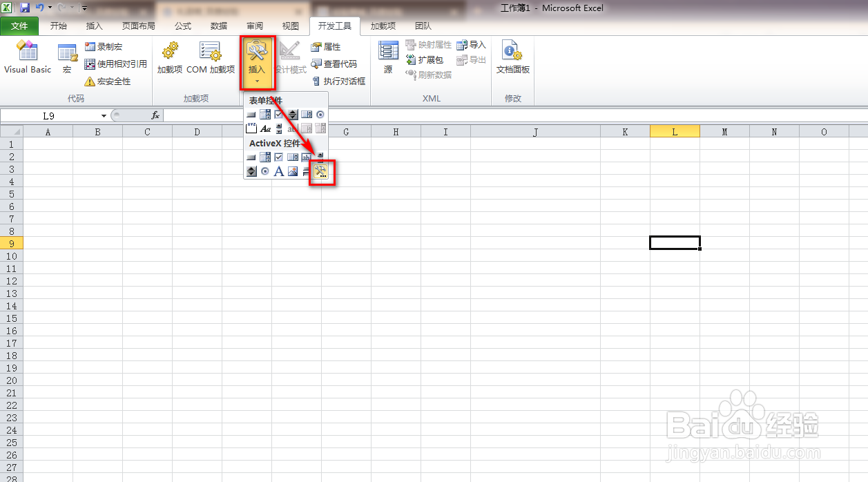Viewport: 868px width, 482px height.
Task: Click 扩展包 (Expansion Packs)
Action: 425,60
